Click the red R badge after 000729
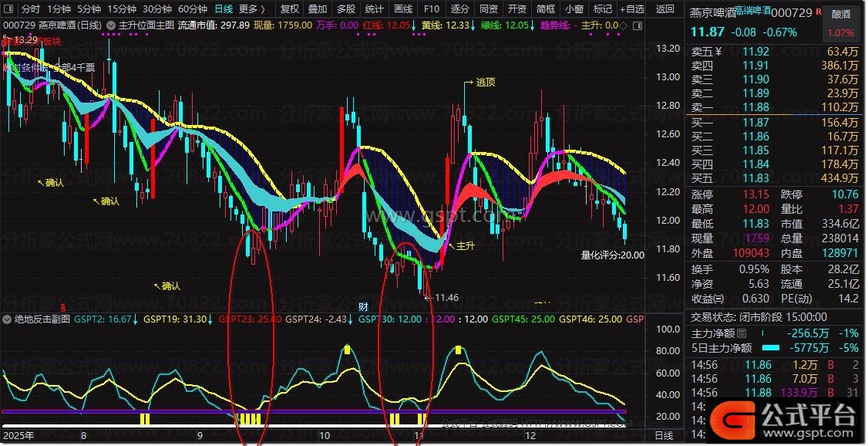 click(819, 13)
